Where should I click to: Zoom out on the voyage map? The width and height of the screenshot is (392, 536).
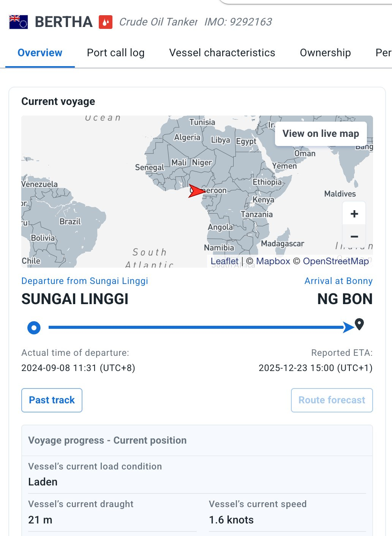coord(354,236)
